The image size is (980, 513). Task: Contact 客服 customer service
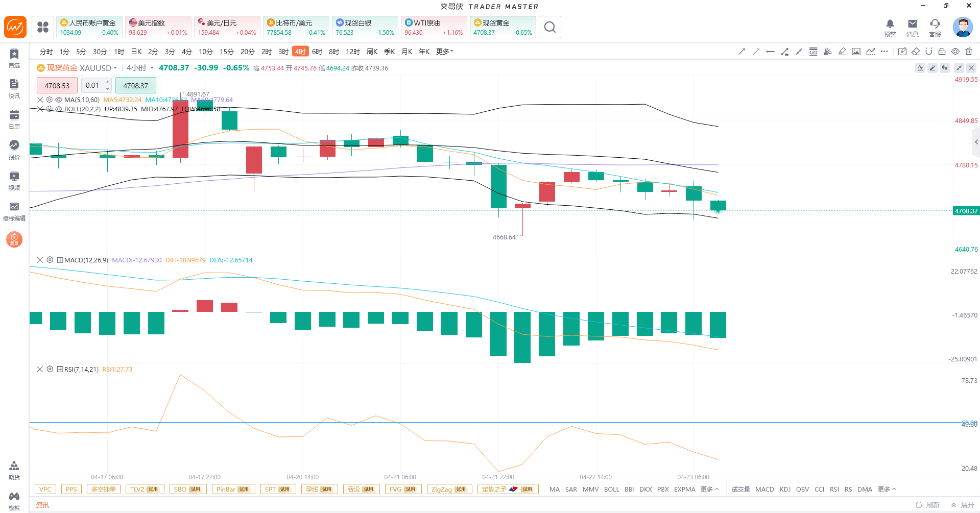(x=935, y=28)
